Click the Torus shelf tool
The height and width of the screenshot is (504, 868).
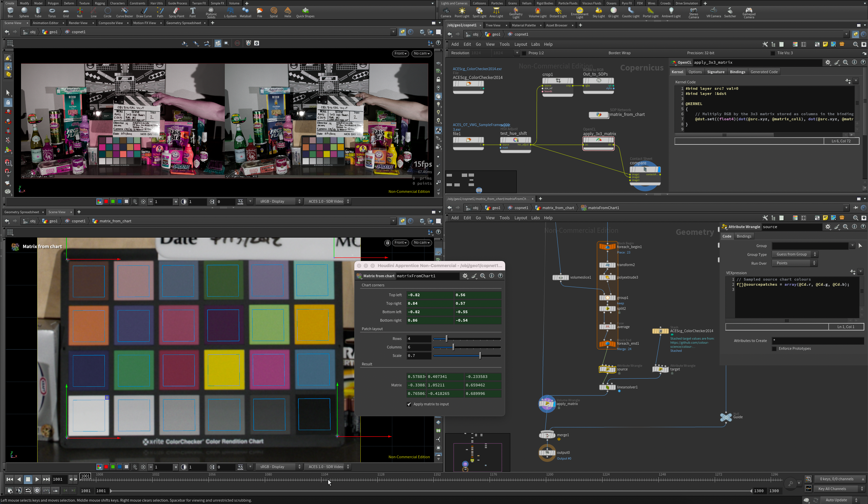click(52, 12)
